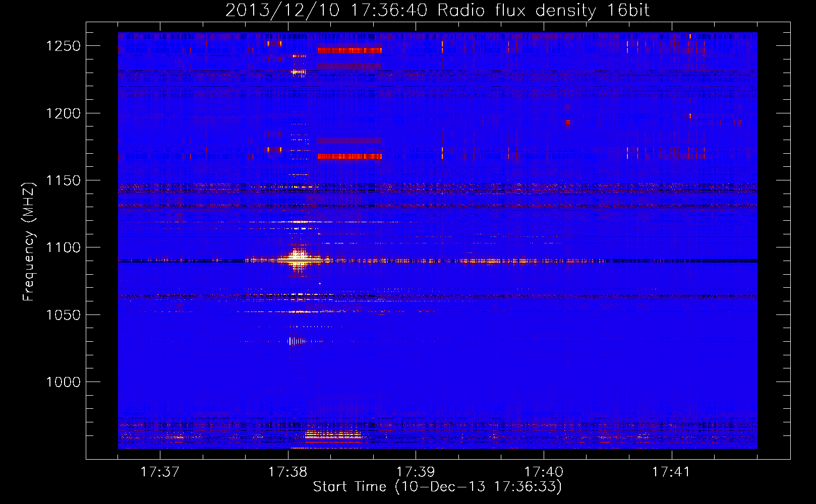
Task: Click the 1050 frequency tick label
Action: point(63,315)
